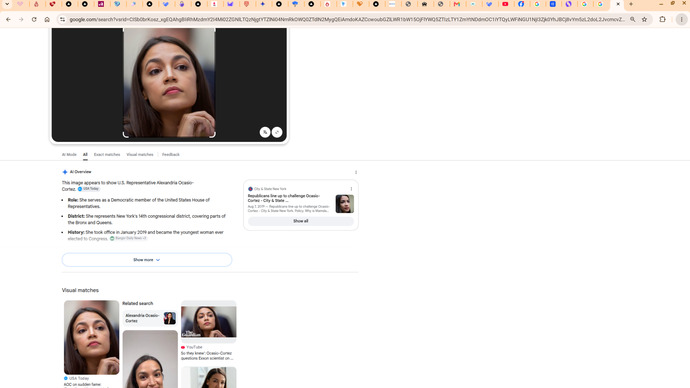
Task: Open the browser Extensions puzzle icon
Action: pos(662,19)
